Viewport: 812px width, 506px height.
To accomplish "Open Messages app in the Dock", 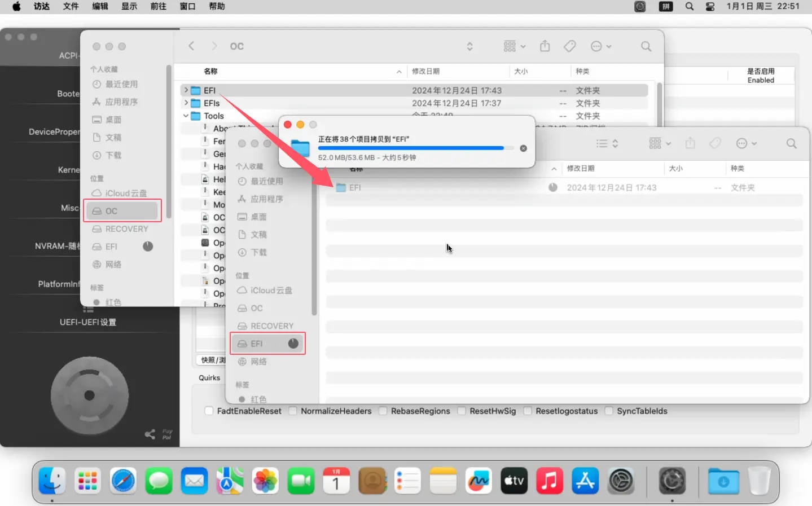I will coord(159,481).
